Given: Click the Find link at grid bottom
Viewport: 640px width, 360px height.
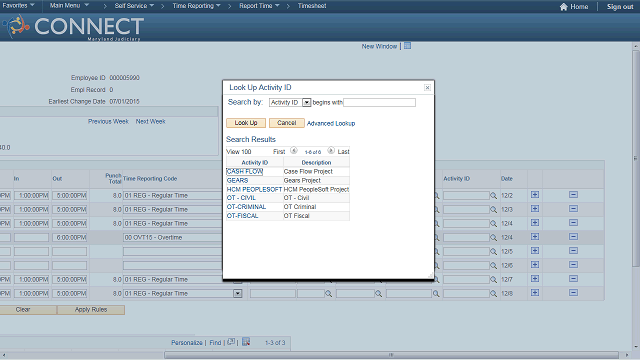Looking at the screenshot, I should (215, 342).
